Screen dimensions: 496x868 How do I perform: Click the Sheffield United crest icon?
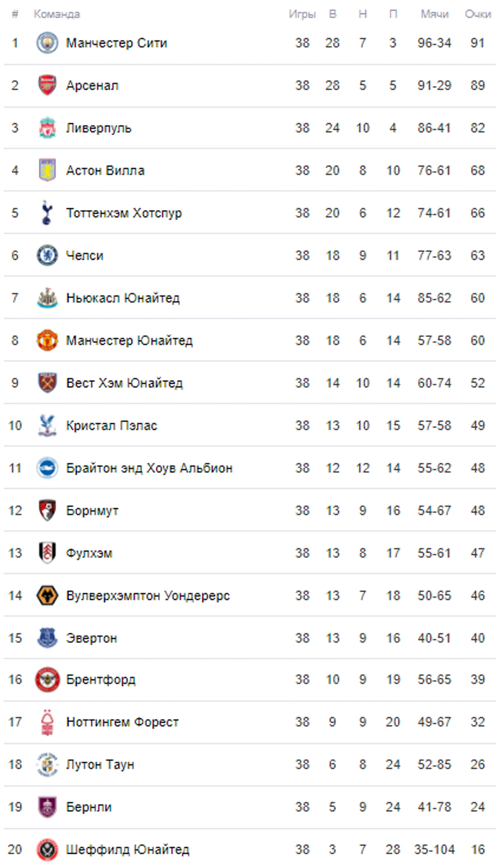click(47, 849)
